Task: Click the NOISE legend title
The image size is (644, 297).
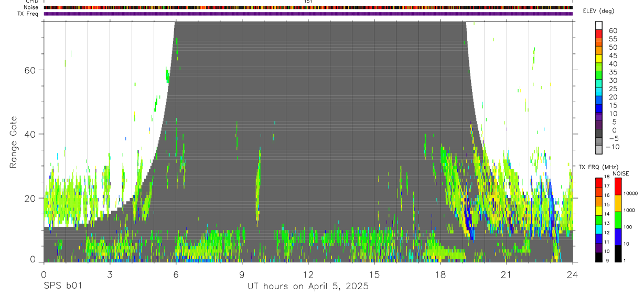Action: point(621,174)
